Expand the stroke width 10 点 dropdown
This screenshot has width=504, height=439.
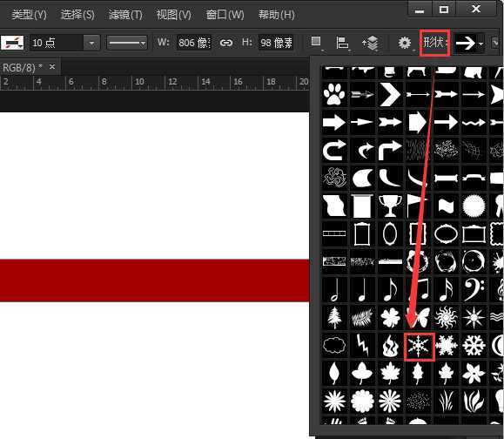92,43
